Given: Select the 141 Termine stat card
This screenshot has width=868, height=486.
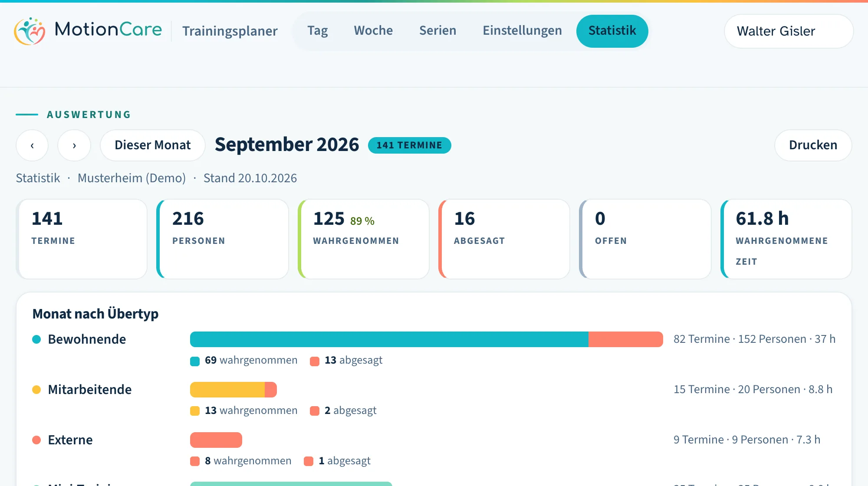Looking at the screenshot, I should coord(82,239).
